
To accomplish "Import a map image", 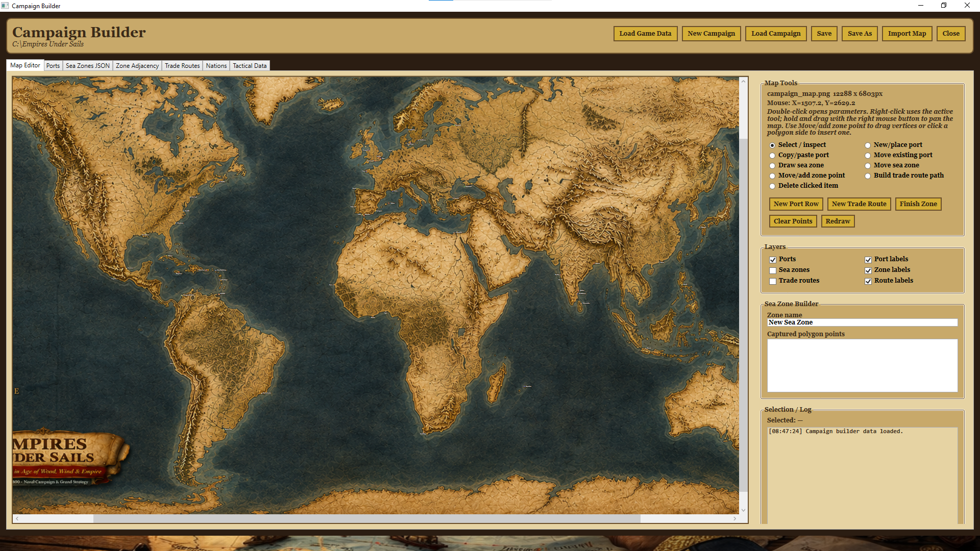I will click(907, 34).
